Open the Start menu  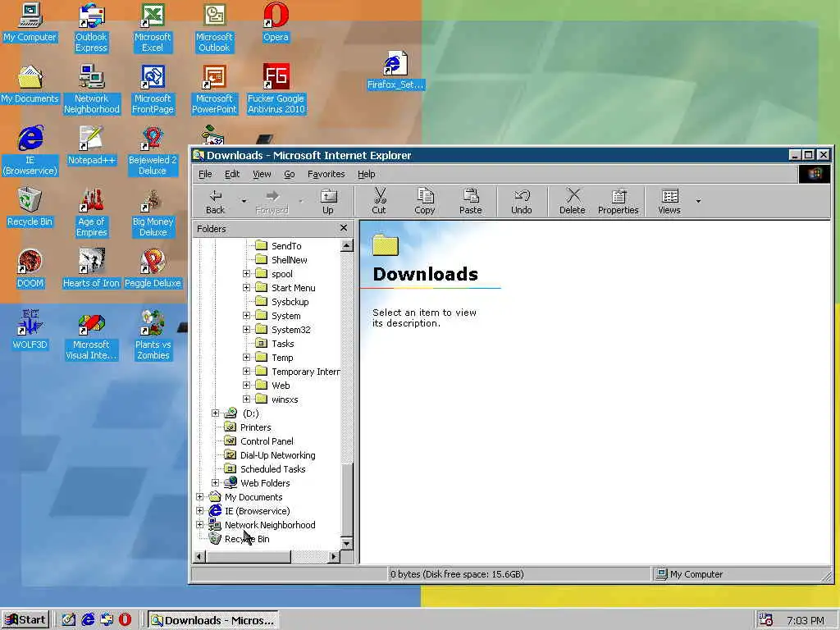click(x=25, y=620)
